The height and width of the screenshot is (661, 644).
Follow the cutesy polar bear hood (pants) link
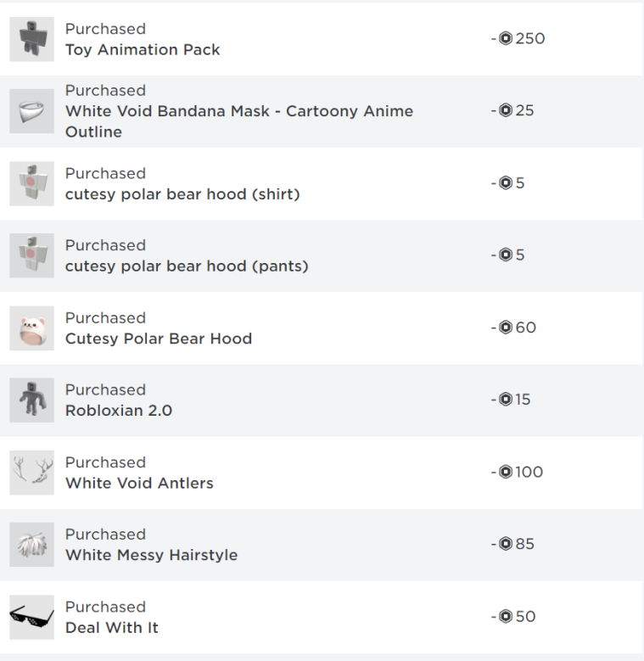187,266
